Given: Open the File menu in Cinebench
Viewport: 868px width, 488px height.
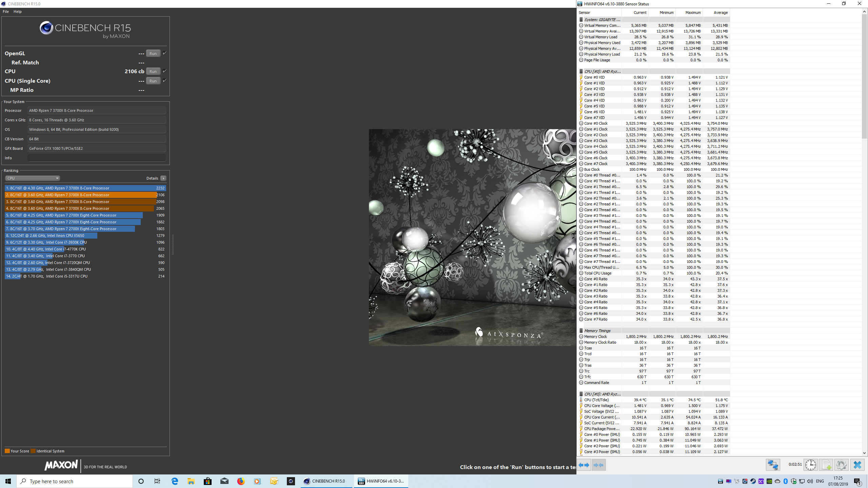Looking at the screenshot, I should [x=6, y=12].
